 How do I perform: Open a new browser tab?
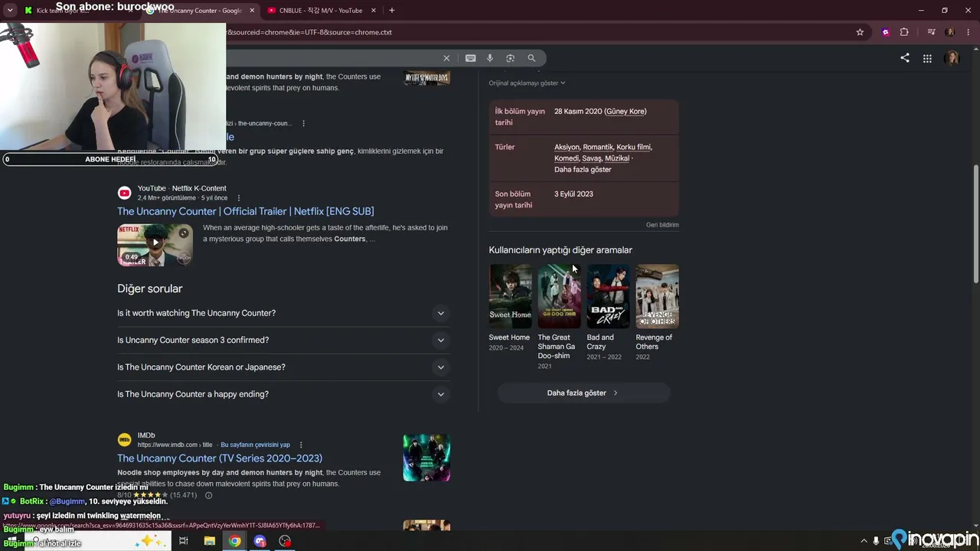392,11
